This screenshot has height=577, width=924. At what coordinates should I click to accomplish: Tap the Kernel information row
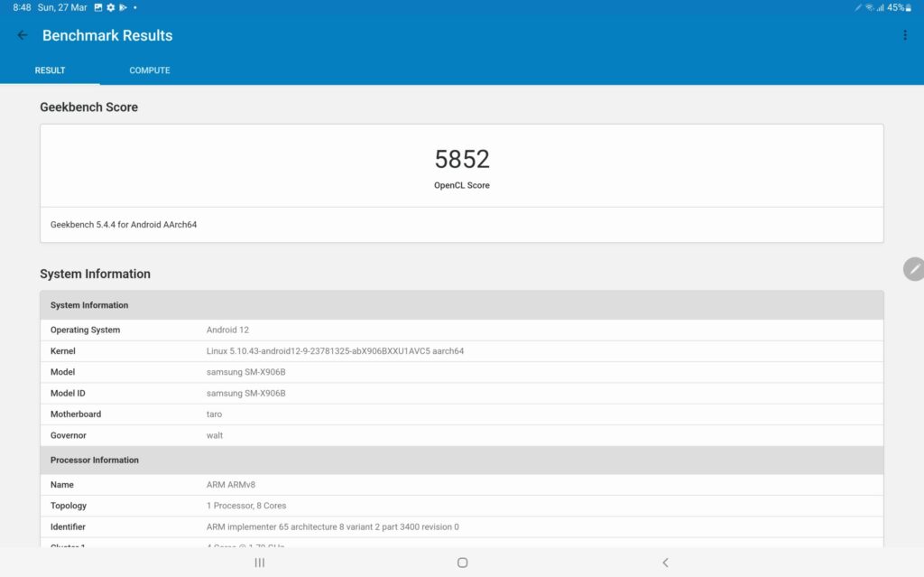461,350
